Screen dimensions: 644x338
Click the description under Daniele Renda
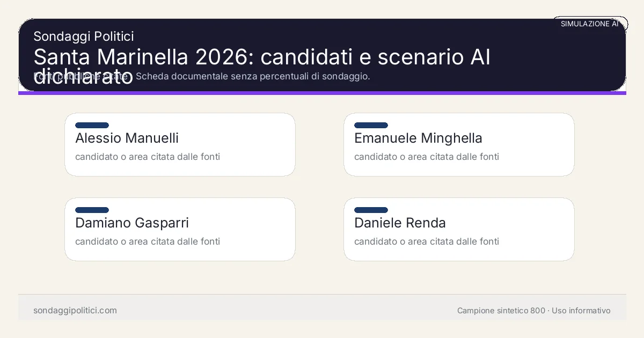(427, 241)
